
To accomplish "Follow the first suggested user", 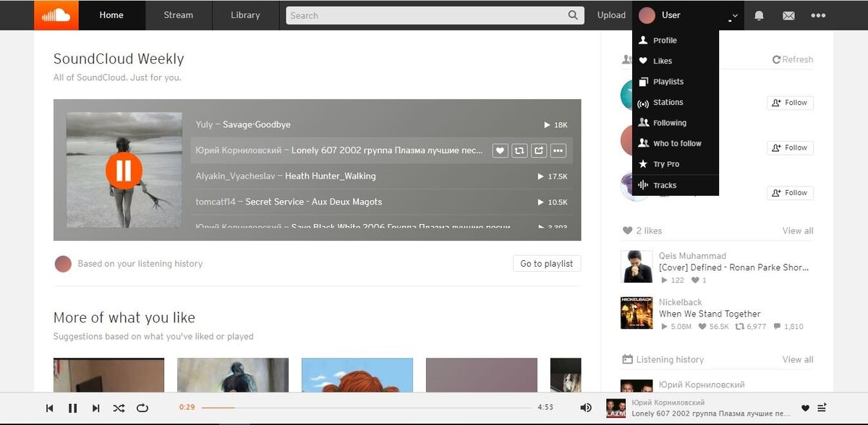I will [x=790, y=103].
